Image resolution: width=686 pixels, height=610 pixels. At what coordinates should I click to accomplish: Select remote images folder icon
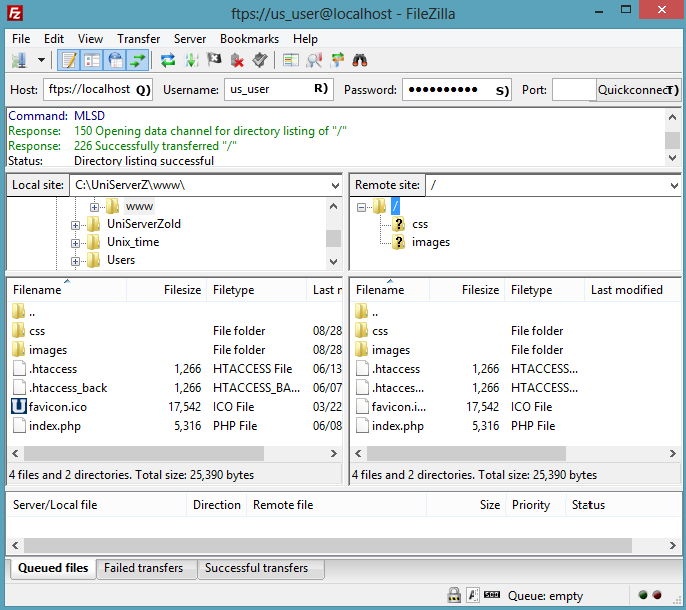362,349
